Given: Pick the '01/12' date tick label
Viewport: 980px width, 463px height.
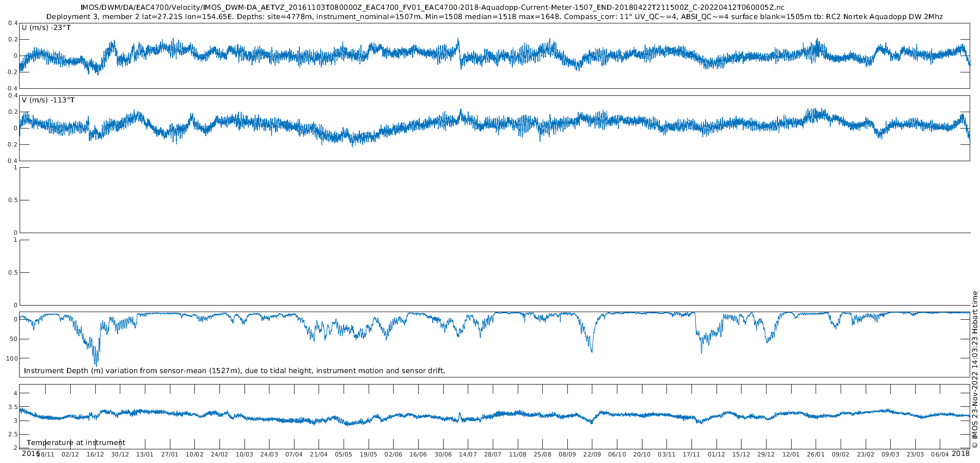Looking at the screenshot, I should [716, 454].
